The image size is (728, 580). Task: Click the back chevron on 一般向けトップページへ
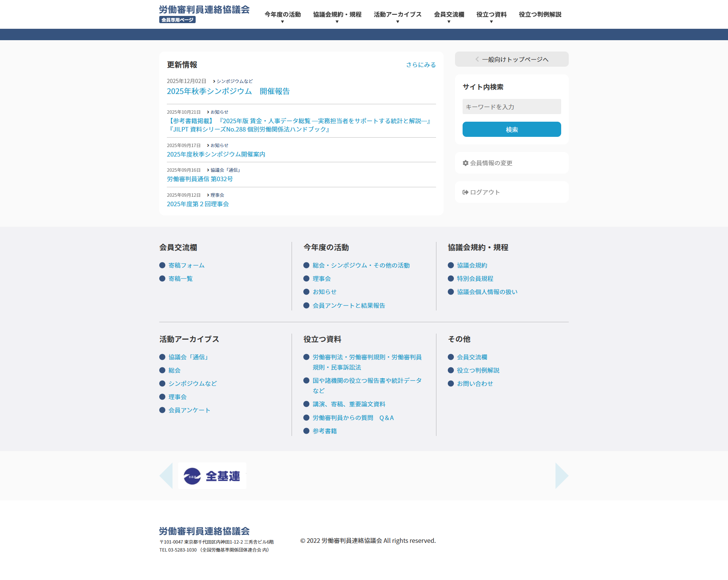477,59
